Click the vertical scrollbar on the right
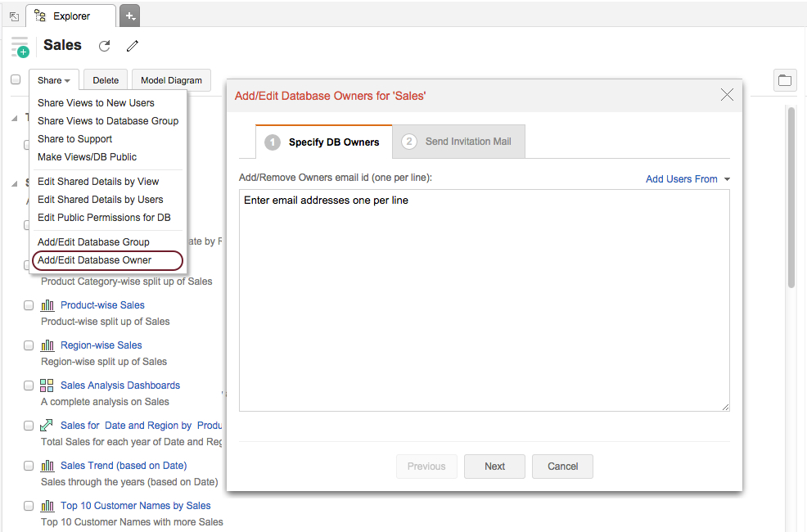807x532 pixels. point(791,196)
